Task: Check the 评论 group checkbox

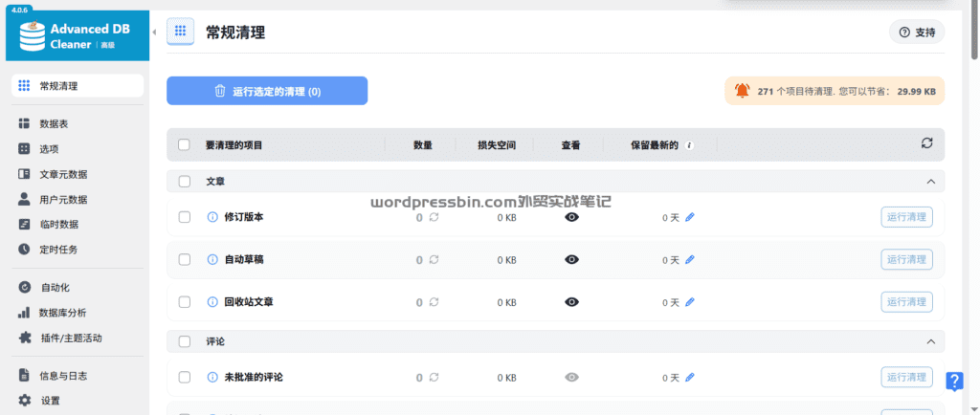Action: (x=185, y=342)
